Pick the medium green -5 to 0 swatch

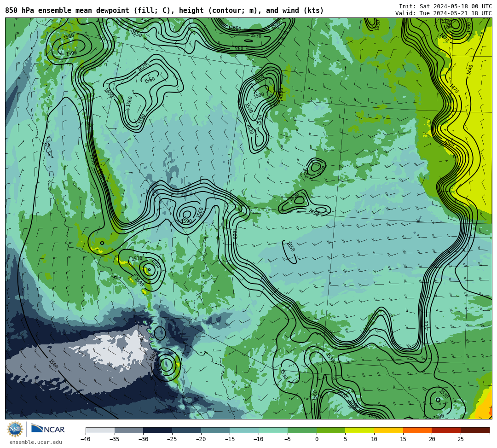(x=302, y=430)
